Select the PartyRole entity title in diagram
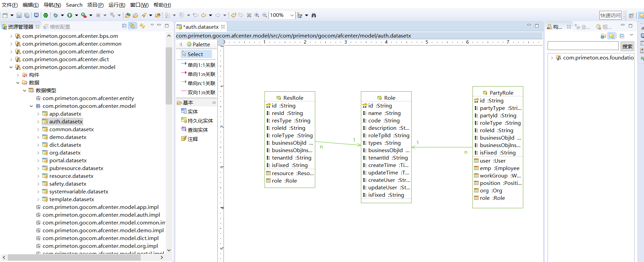 coord(501,93)
